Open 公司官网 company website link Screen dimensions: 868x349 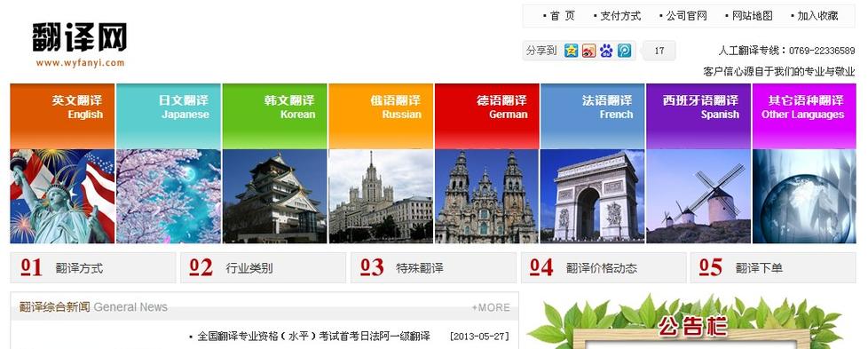click(683, 16)
